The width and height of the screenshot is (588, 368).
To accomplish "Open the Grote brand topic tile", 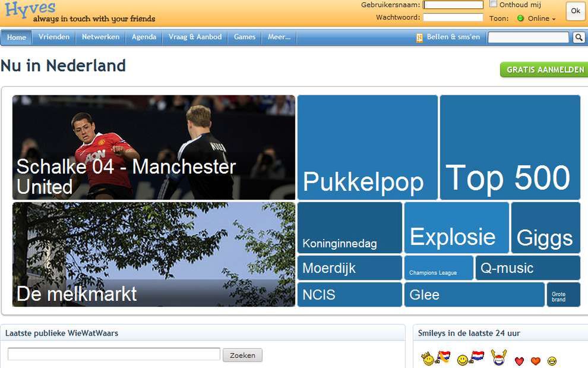I will pyautogui.click(x=564, y=294).
